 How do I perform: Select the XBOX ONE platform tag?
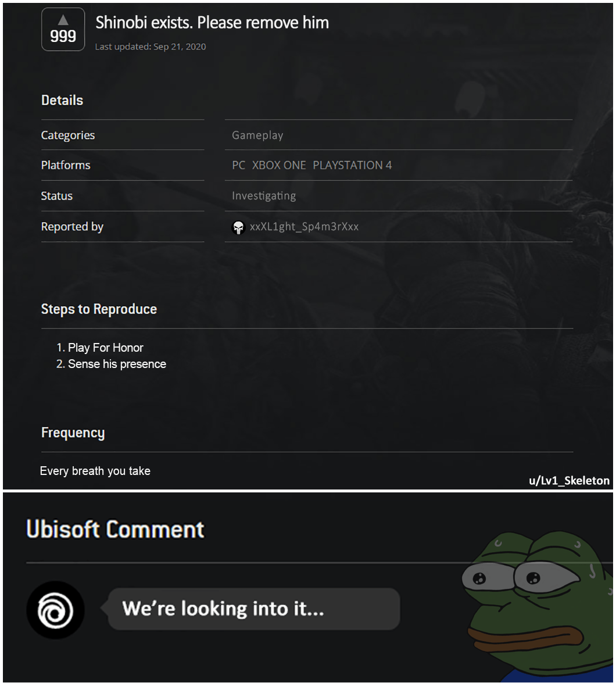pyautogui.click(x=279, y=165)
